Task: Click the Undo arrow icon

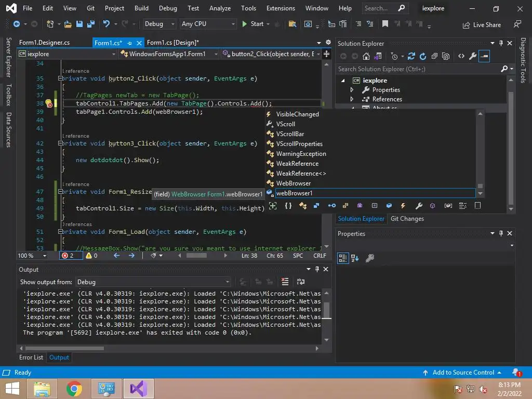Action: (107, 24)
